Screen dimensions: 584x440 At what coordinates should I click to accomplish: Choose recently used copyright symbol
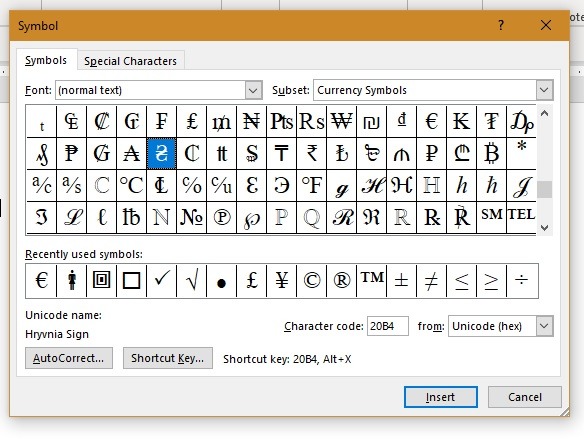coord(311,281)
